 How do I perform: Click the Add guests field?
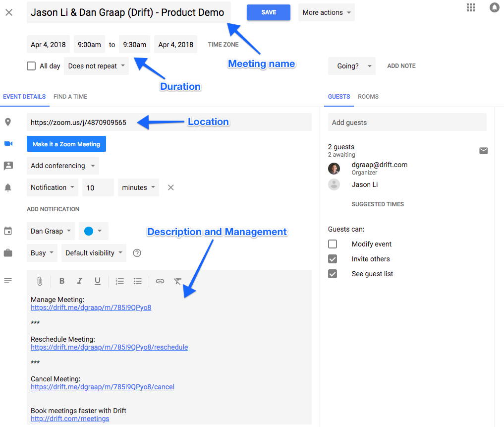click(x=407, y=122)
